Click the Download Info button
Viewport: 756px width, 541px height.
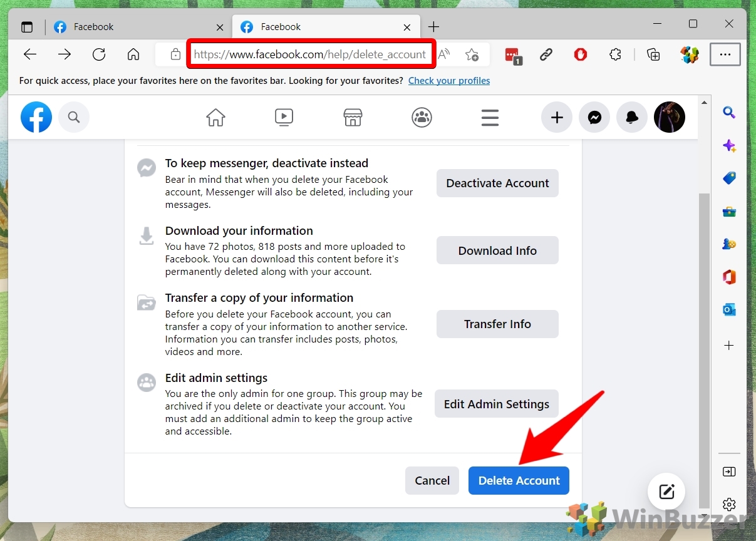tap(497, 250)
